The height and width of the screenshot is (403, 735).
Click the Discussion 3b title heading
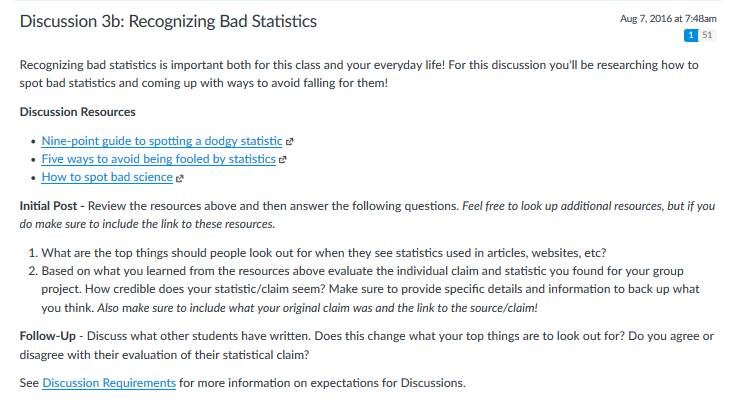(x=168, y=21)
